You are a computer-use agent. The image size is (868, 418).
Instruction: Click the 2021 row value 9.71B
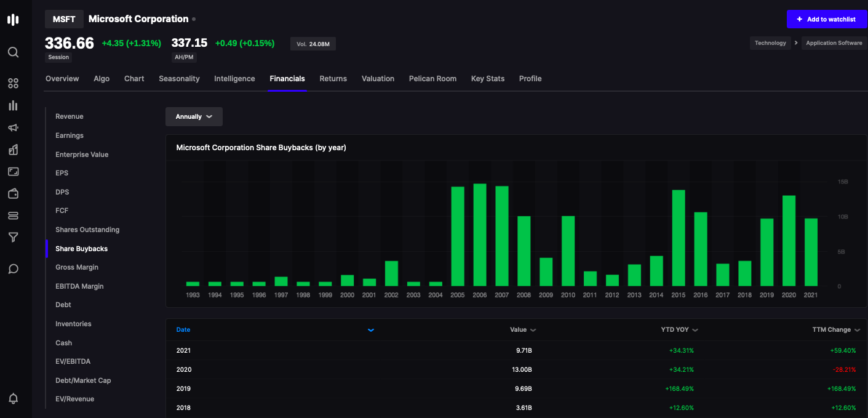click(x=524, y=351)
